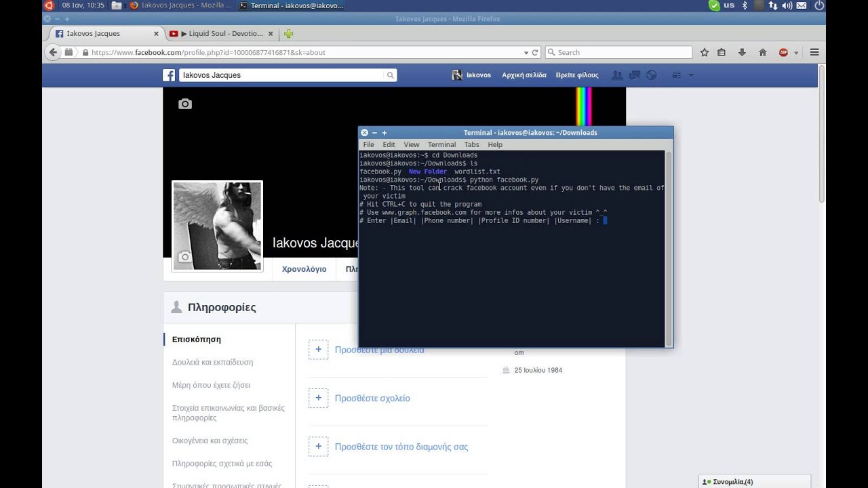Open the power/session menu icon
The height and width of the screenshot is (488, 868).
coord(819,5)
